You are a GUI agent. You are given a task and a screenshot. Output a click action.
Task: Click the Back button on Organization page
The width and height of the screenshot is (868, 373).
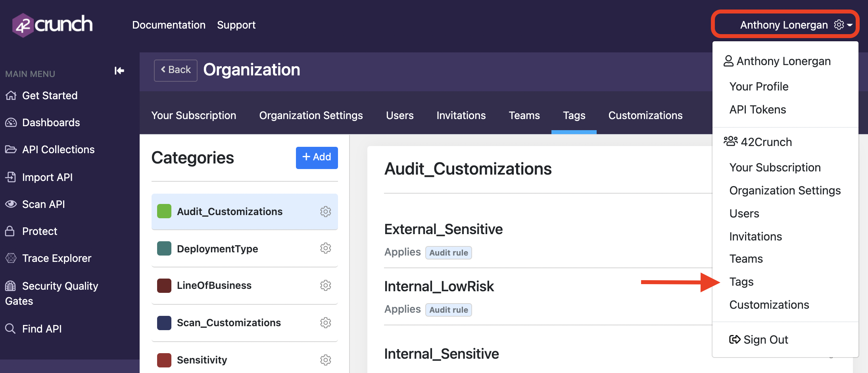[175, 69]
